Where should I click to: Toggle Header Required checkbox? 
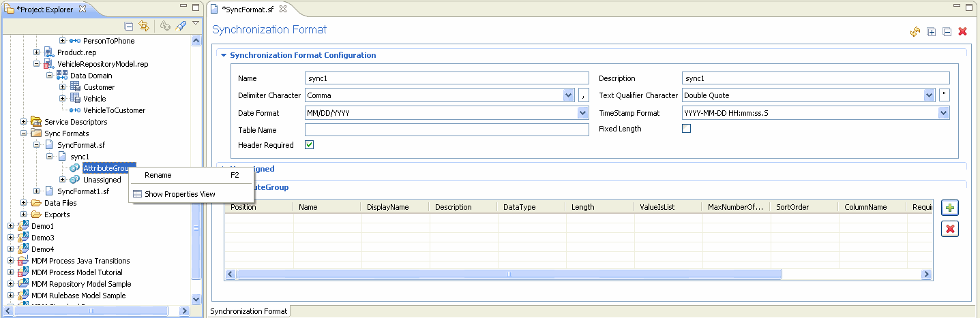[x=309, y=145]
